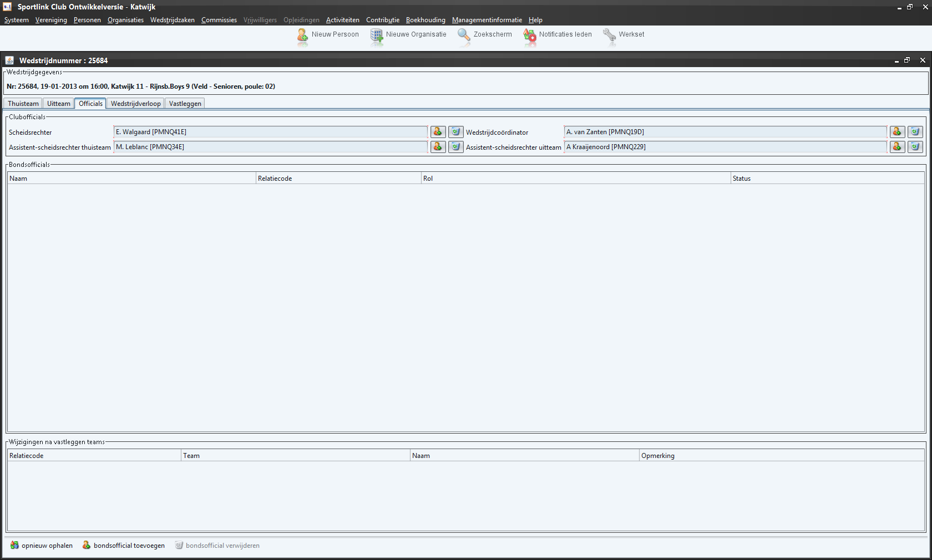Restore the Wedstrijdnummer inner window

point(907,60)
